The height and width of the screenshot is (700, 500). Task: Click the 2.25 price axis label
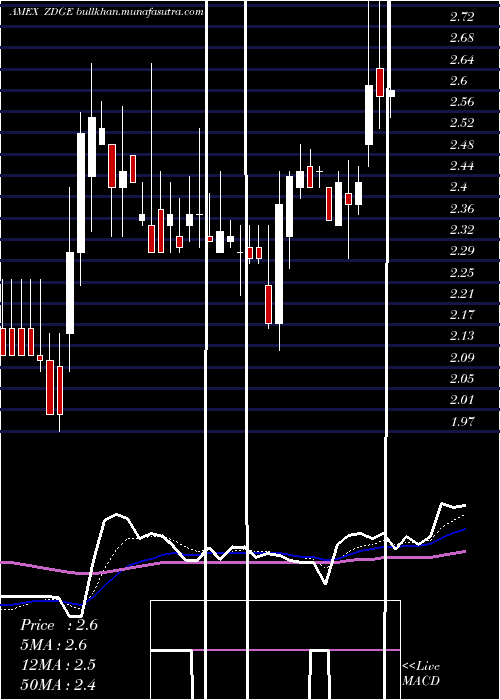coord(462,273)
